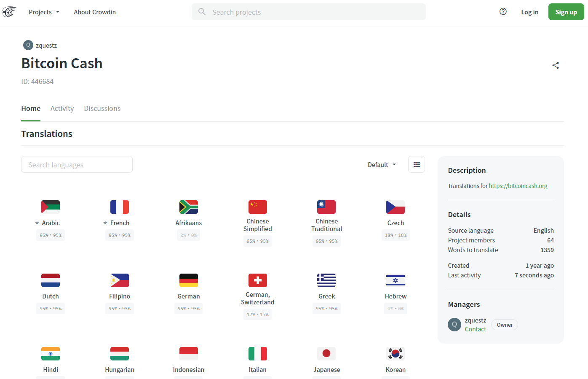Click zquestz name under Managers
The height and width of the screenshot is (379, 588).
tap(475, 320)
